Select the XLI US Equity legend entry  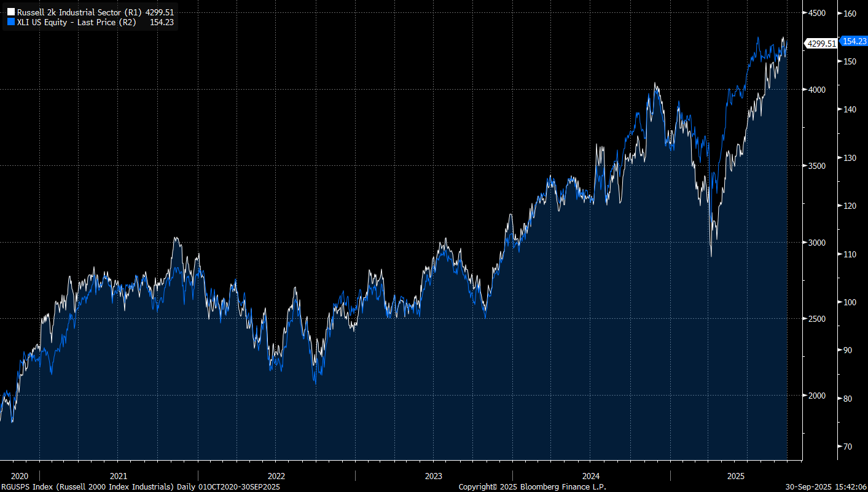pyautogui.click(x=90, y=21)
